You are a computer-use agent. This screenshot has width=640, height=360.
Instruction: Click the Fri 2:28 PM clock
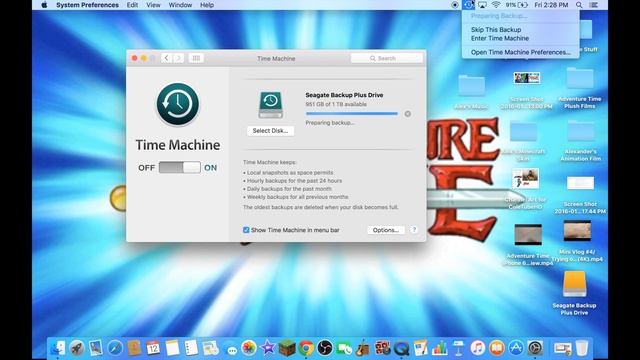(551, 5)
